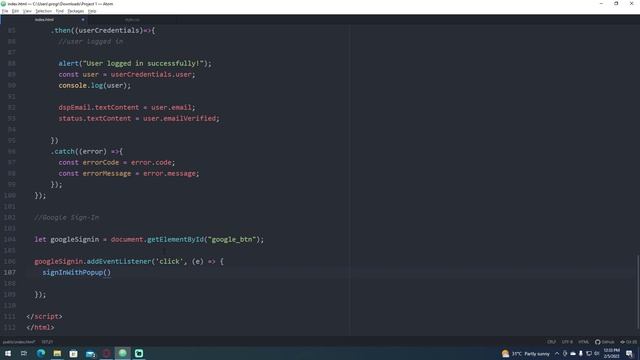Click the console.log(user) line

(95, 85)
